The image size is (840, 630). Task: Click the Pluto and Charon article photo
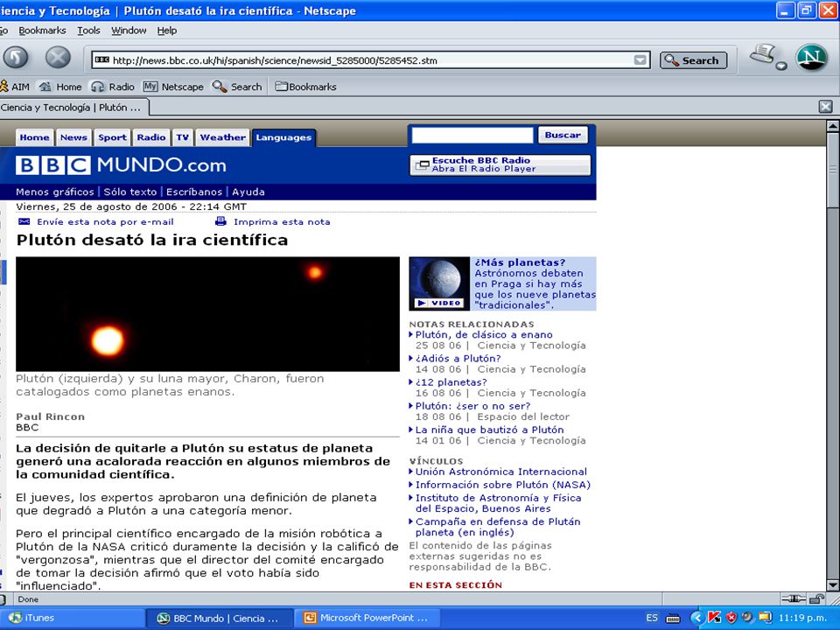207,314
